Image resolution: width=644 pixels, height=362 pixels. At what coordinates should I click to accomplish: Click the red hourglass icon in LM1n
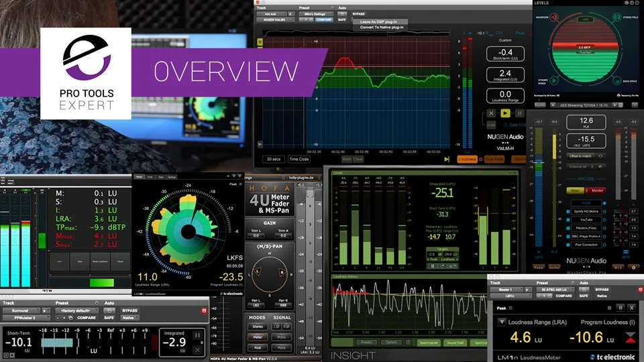pos(631,338)
